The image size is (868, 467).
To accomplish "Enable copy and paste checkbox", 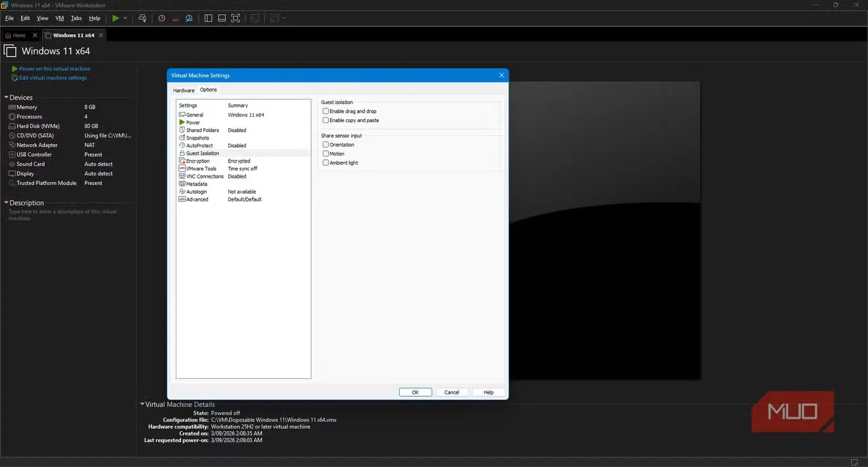I will click(x=325, y=120).
